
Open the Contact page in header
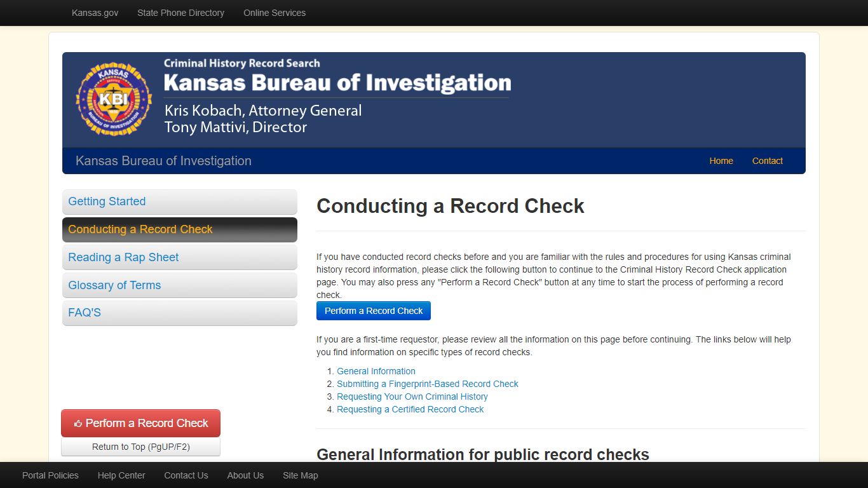(767, 161)
